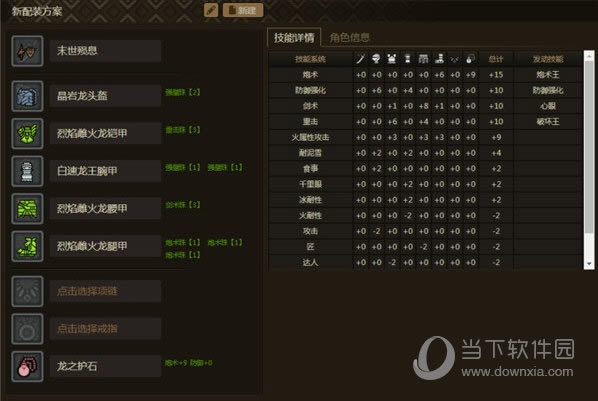
Task: Select the 白速龙王腕甲 arm guard icon
Action: point(27,171)
